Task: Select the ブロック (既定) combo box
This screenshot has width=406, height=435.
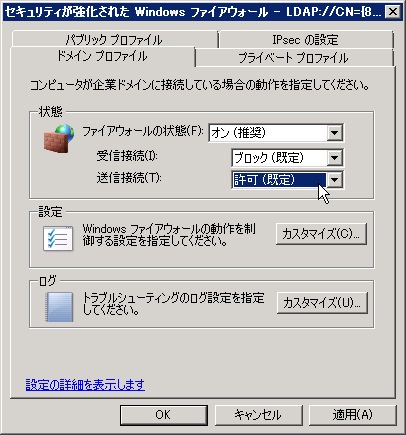Action: (x=288, y=158)
